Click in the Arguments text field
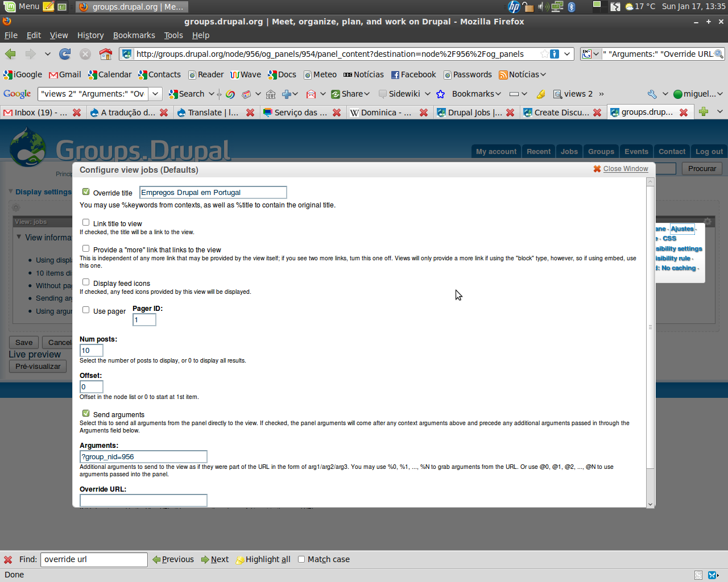The height and width of the screenshot is (582, 728). coord(143,457)
